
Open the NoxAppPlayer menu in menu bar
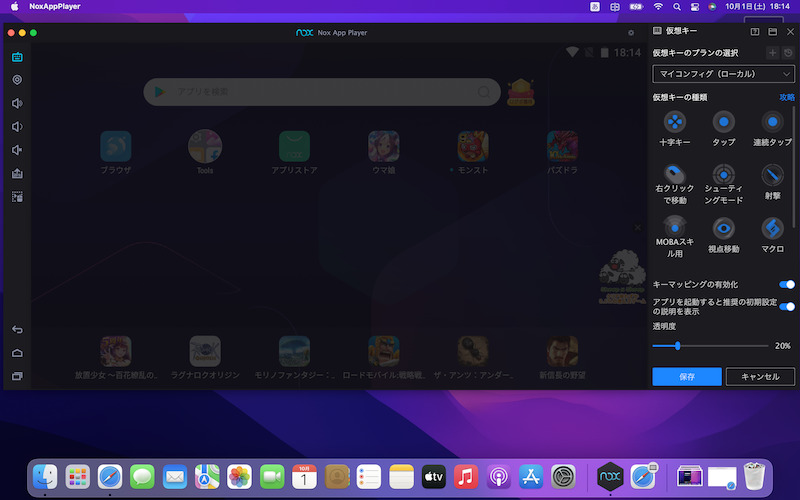[x=55, y=7]
